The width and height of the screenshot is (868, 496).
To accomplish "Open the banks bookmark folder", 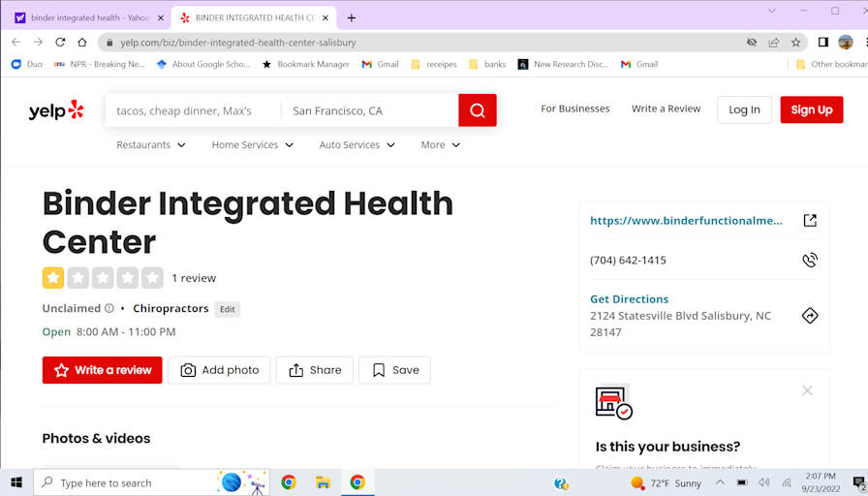I will [487, 64].
